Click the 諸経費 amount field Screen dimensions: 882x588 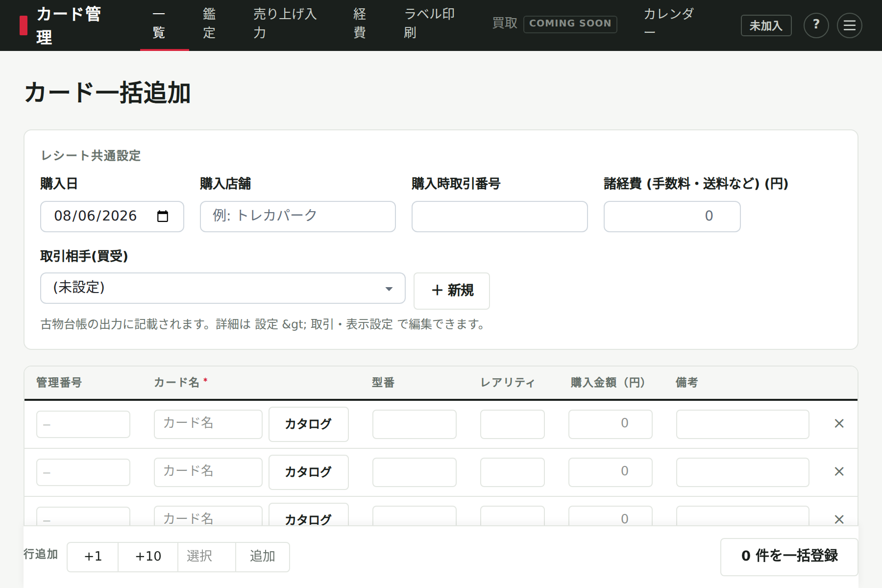pyautogui.click(x=672, y=216)
